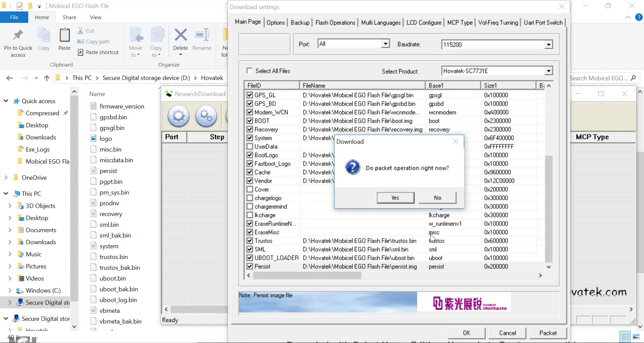Image resolution: width=644 pixels, height=343 pixels.
Task: Enable the lkcharge checkbox
Action: [250, 215]
